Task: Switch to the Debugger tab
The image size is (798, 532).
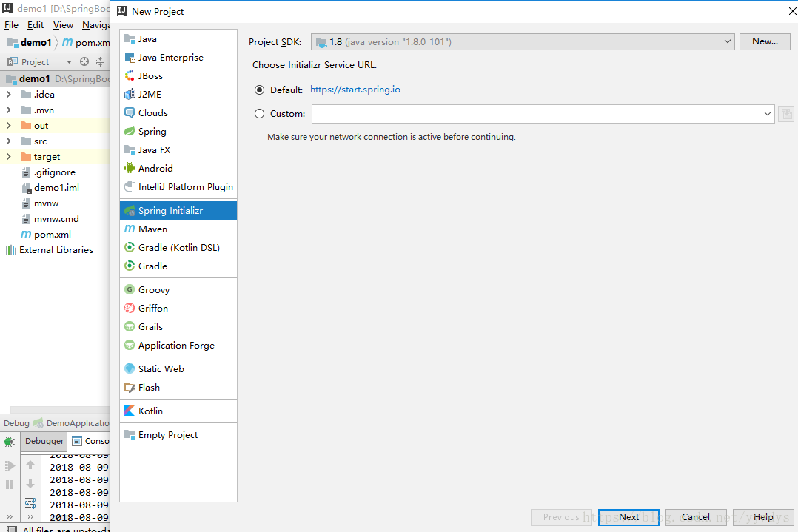Action: pyautogui.click(x=44, y=441)
